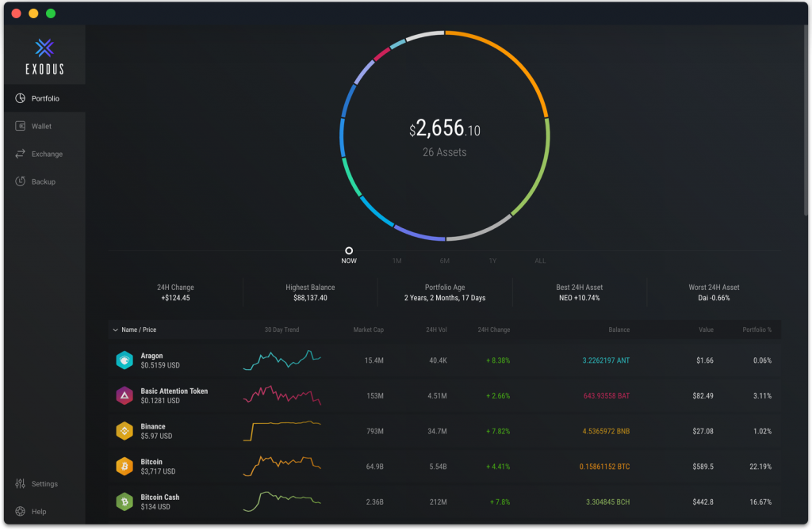Image resolution: width=812 pixels, height=530 pixels.
Task: Click the 3.2262197 ANT balance
Action: tap(606, 360)
